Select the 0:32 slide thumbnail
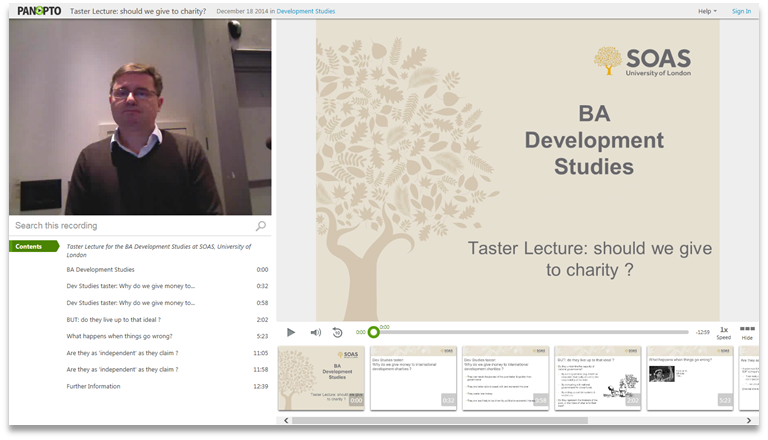 [413, 378]
